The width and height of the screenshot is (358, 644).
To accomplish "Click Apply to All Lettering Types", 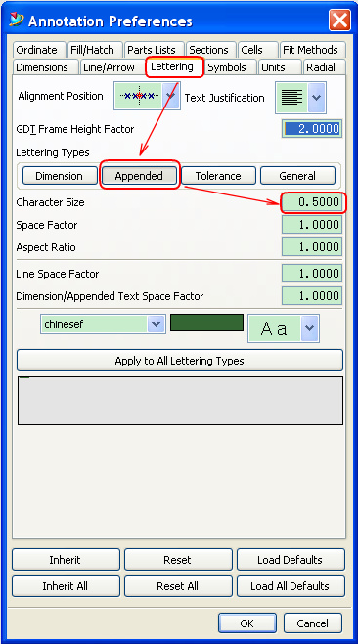I will click(180, 361).
